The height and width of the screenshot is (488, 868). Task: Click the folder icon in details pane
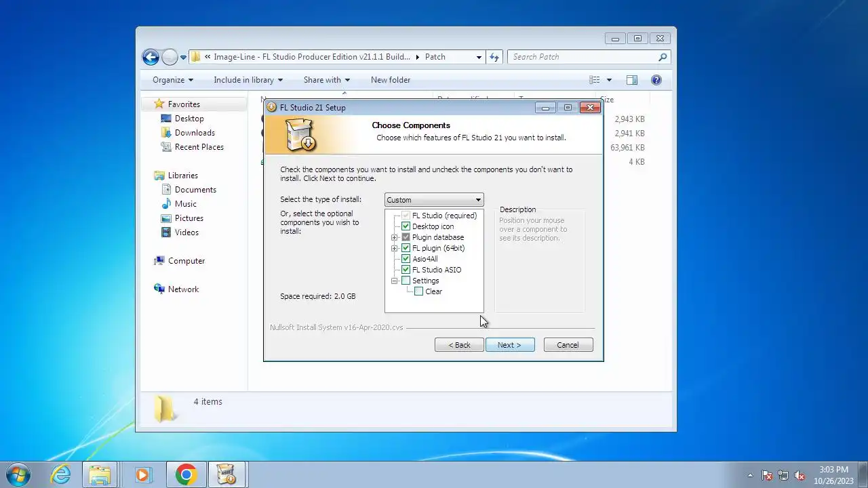point(163,408)
